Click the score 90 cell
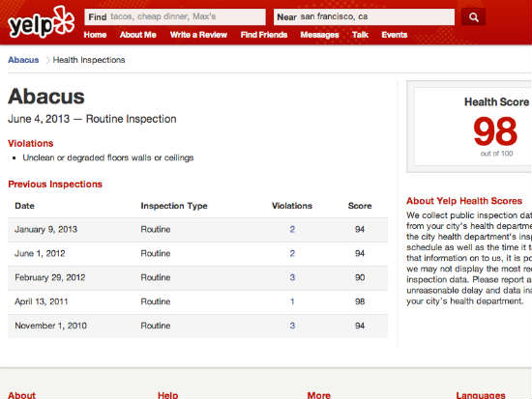The image size is (532, 399). [x=360, y=277]
